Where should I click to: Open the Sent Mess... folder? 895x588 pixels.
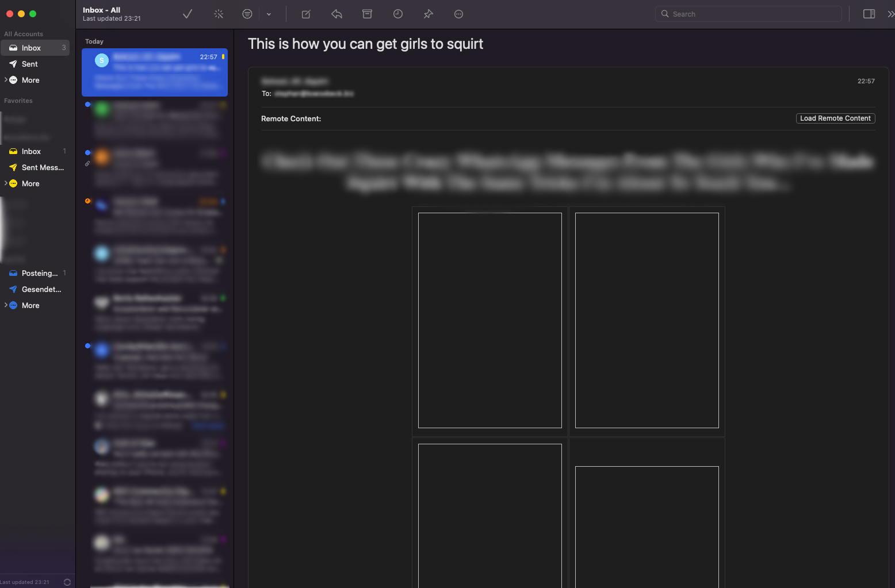pos(42,168)
